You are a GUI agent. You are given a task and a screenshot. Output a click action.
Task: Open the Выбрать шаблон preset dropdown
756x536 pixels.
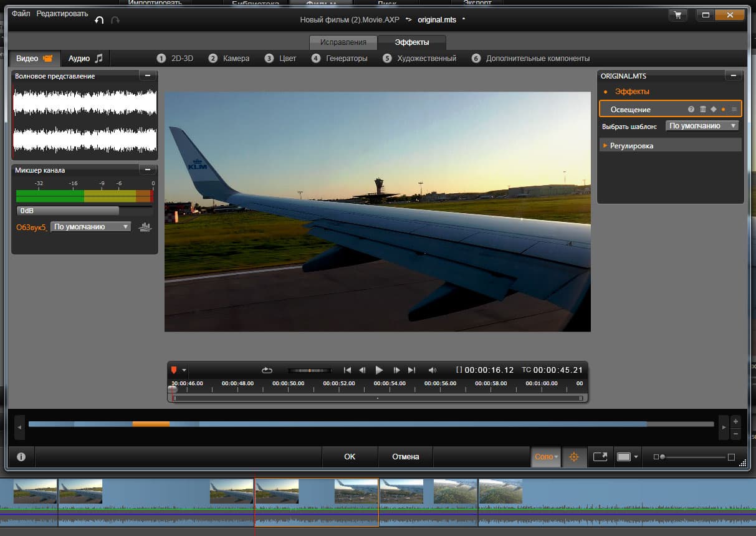pyautogui.click(x=702, y=126)
